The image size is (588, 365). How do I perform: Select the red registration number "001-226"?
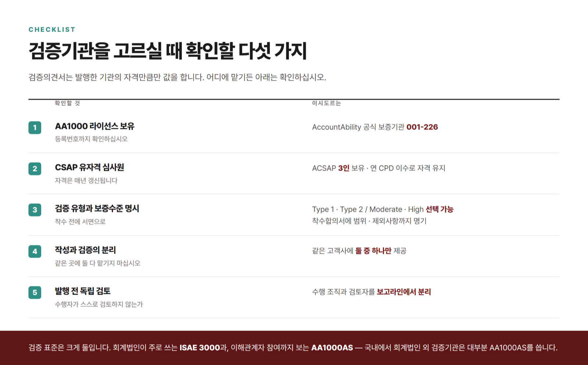tap(422, 127)
